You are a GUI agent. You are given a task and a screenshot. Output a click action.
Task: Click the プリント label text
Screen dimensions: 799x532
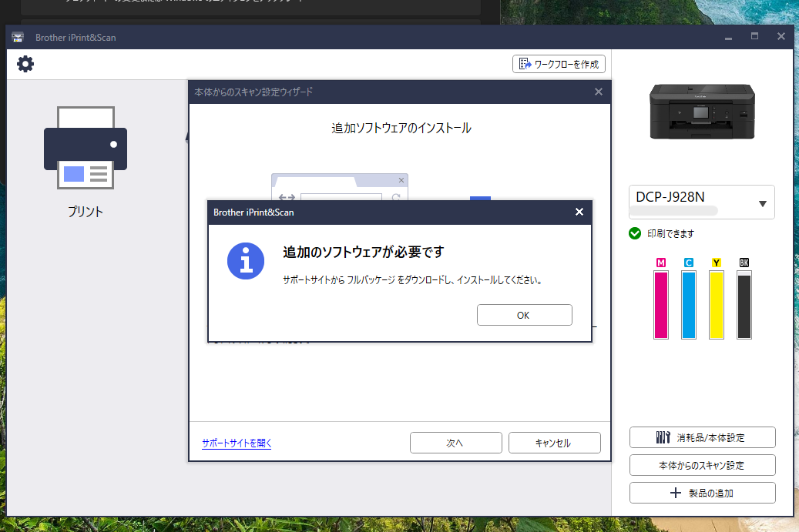(x=86, y=212)
